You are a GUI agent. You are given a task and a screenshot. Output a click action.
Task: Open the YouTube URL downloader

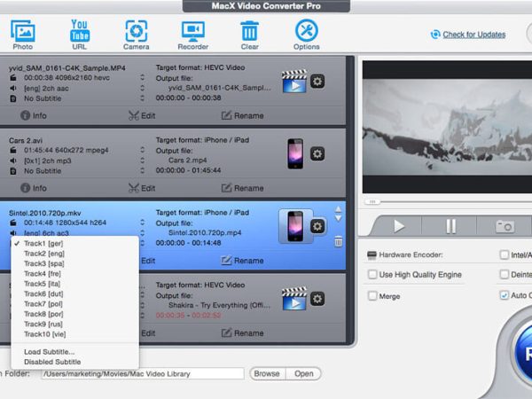[x=80, y=35]
